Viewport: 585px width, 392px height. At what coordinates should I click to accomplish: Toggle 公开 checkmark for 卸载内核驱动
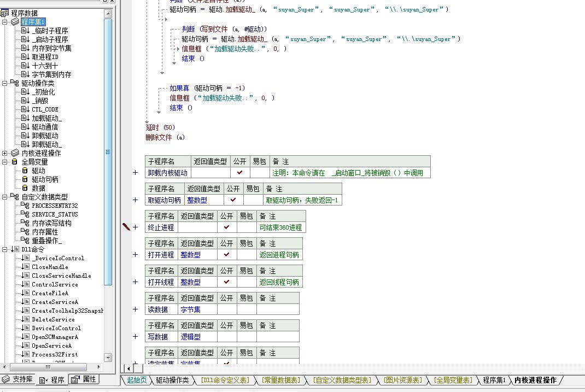coord(240,173)
